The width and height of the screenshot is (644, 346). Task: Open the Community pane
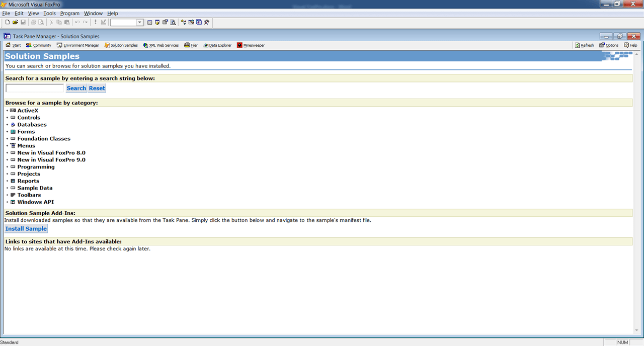(x=39, y=45)
